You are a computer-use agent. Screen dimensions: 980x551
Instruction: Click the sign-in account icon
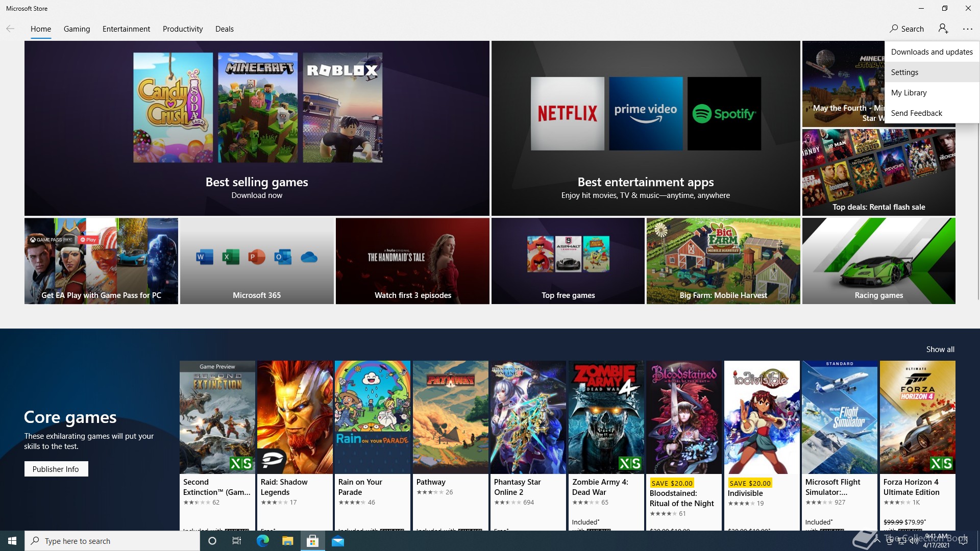click(x=943, y=29)
